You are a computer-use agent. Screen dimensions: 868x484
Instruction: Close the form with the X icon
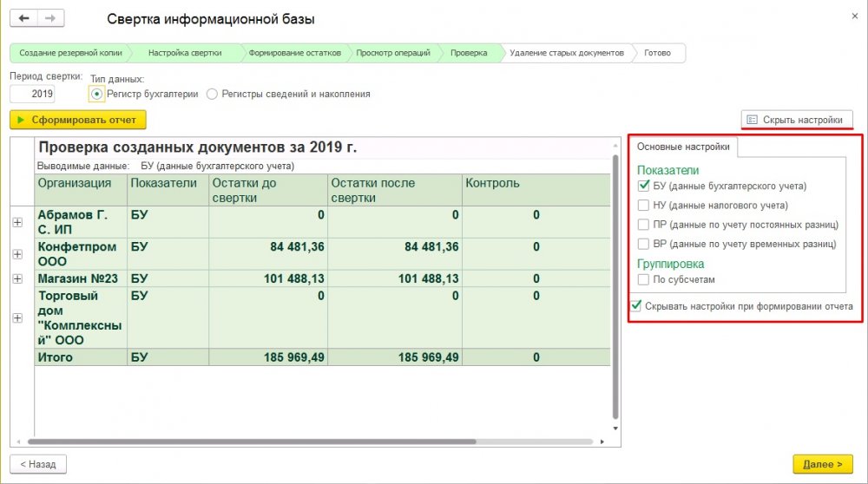coord(855,16)
